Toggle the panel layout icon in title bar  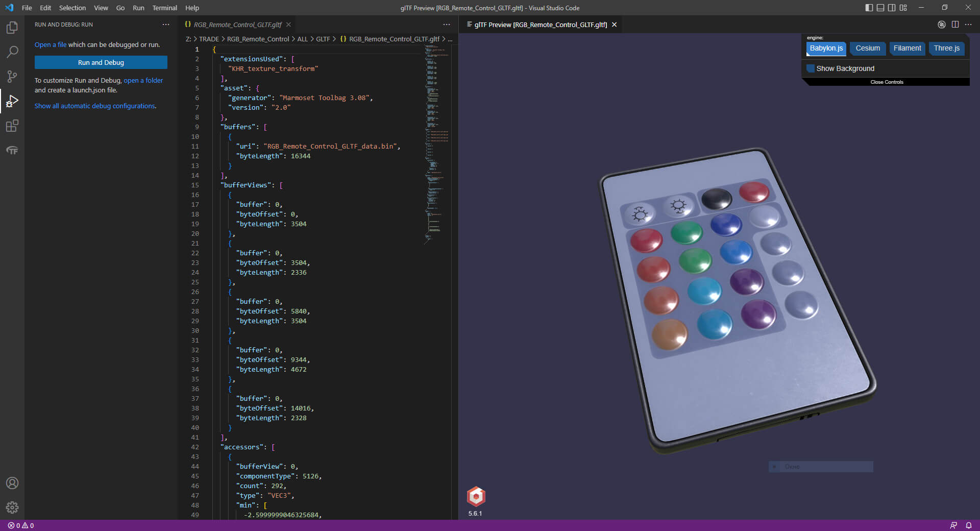click(x=880, y=8)
